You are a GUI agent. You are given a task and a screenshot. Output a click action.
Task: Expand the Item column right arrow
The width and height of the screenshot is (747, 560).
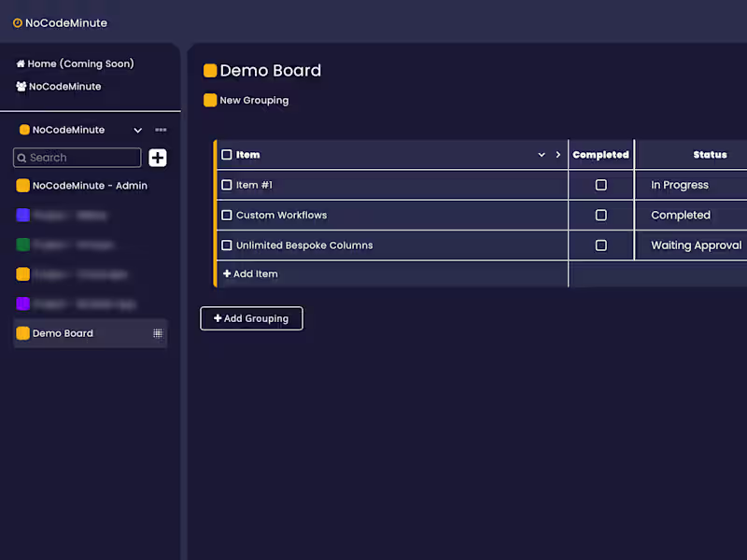click(x=558, y=155)
